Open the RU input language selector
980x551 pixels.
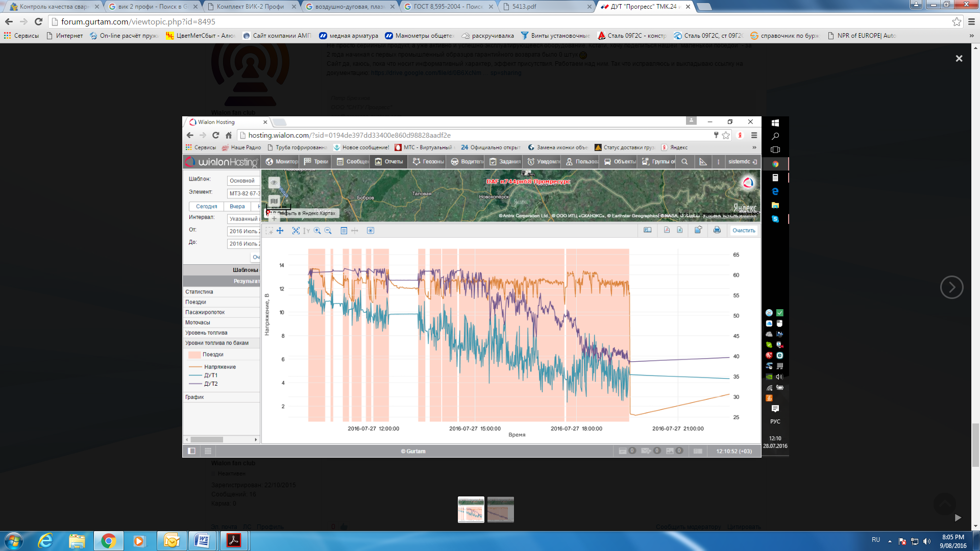pyautogui.click(x=876, y=539)
